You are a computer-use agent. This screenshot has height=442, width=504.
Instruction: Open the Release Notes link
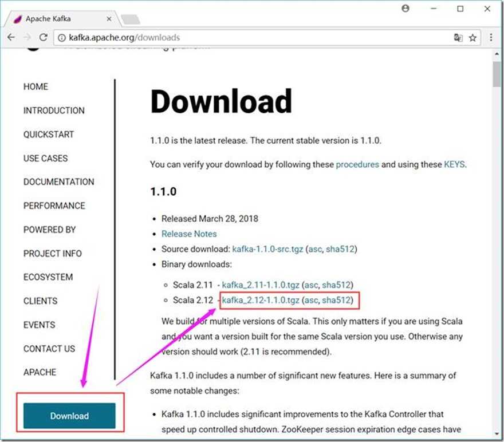pyautogui.click(x=189, y=234)
